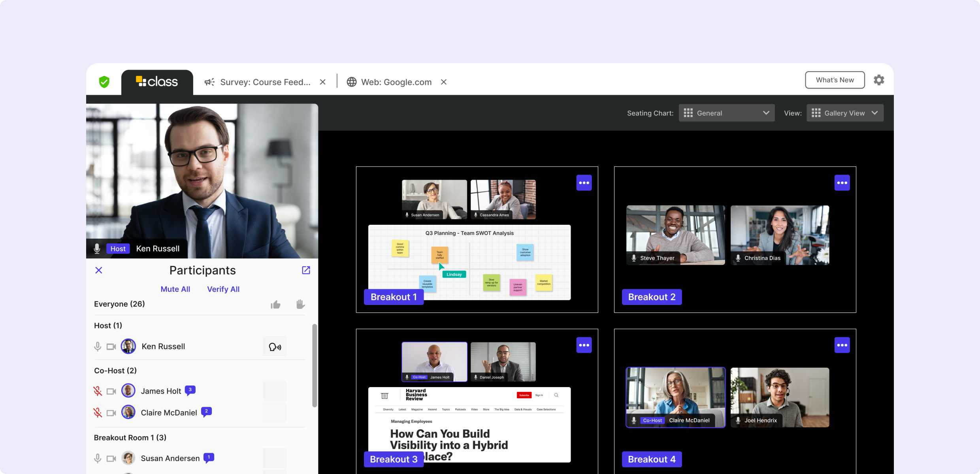Pop out the Participants panel
The height and width of the screenshot is (474, 980).
(306, 270)
